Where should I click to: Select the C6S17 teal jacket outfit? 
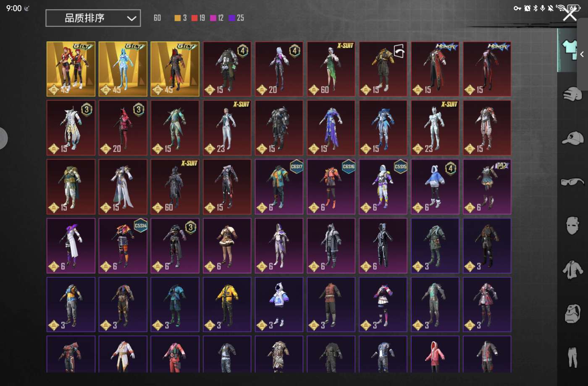pos(279,187)
